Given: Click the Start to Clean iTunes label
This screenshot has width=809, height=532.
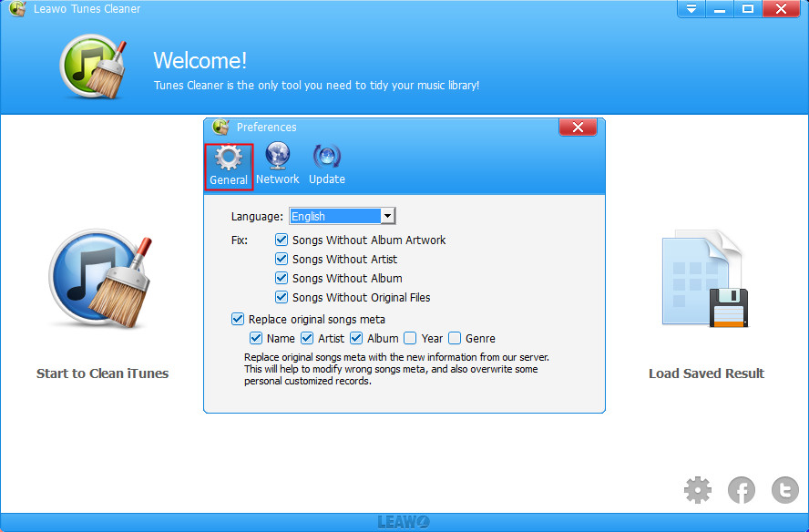Looking at the screenshot, I should click(x=102, y=373).
